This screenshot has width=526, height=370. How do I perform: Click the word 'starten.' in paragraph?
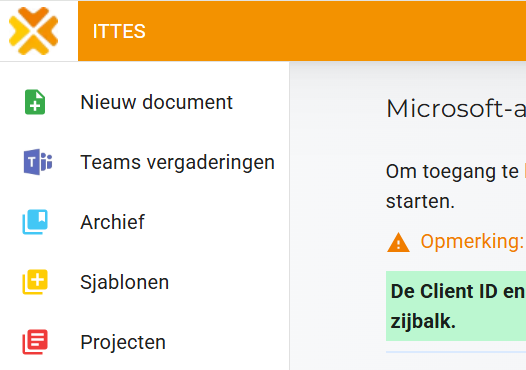coord(420,201)
